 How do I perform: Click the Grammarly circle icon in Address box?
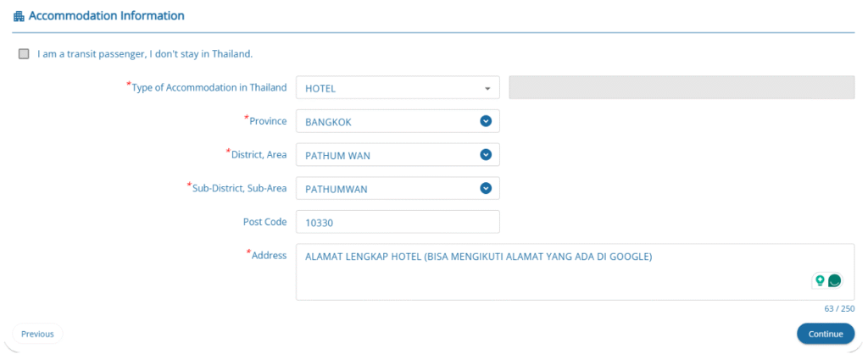click(x=834, y=280)
